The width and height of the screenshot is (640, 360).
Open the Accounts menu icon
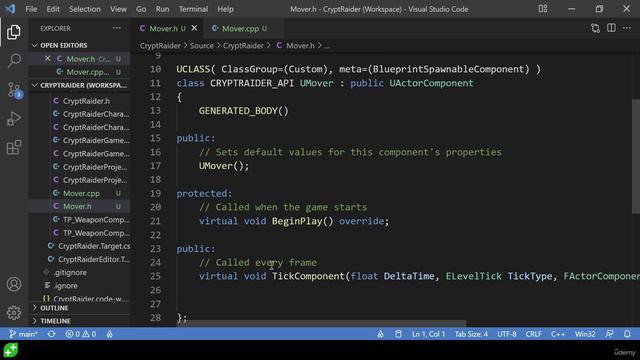click(14, 284)
